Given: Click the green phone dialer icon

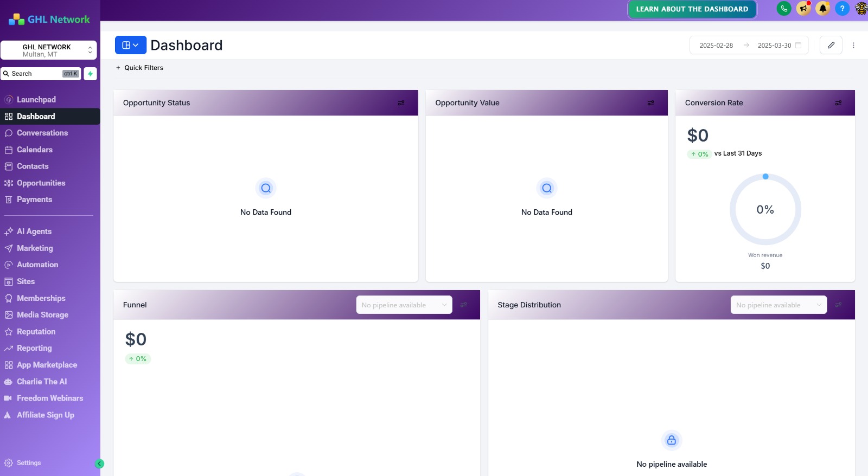Looking at the screenshot, I should click(x=784, y=9).
